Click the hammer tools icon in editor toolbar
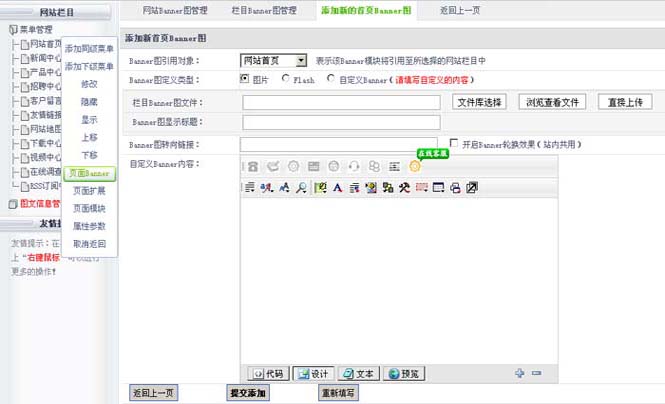 click(x=404, y=187)
